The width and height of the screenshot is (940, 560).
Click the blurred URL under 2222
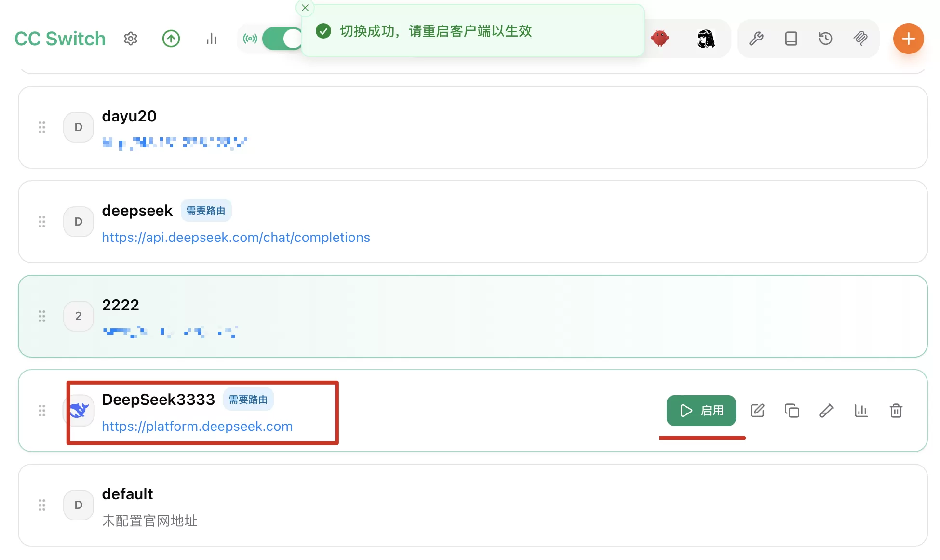(x=170, y=332)
